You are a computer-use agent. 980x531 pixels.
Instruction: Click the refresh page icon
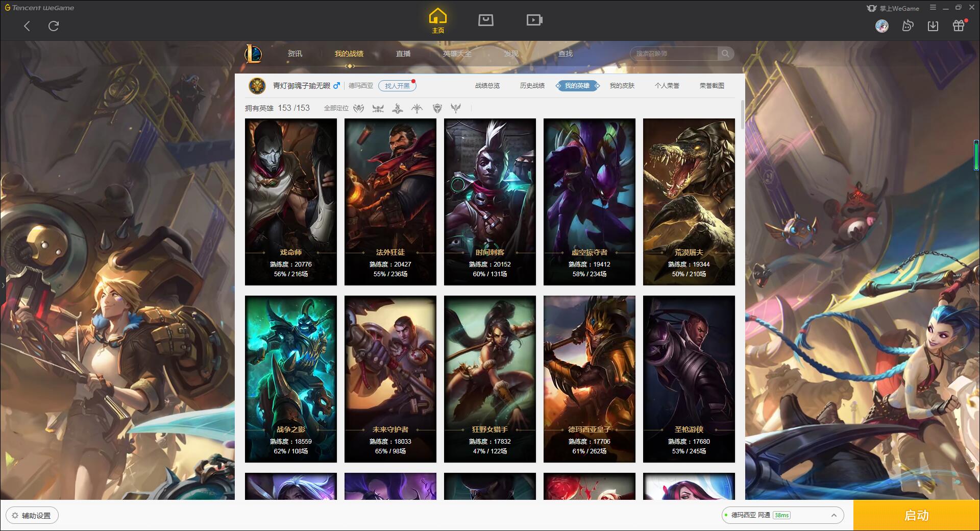point(54,26)
